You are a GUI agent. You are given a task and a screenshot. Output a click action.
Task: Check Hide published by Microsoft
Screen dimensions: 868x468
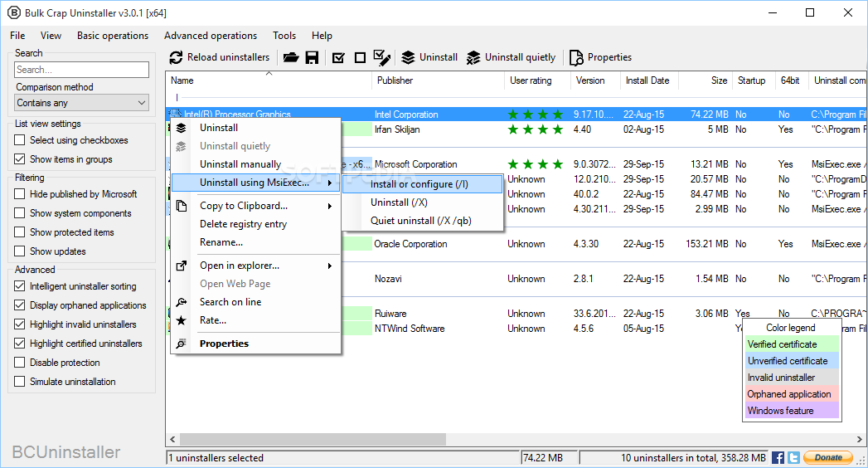point(19,194)
